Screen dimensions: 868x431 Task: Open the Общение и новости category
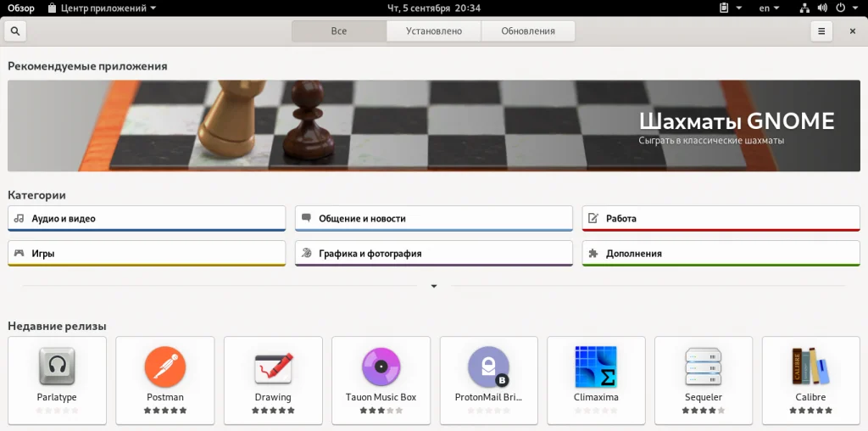pyautogui.click(x=433, y=218)
